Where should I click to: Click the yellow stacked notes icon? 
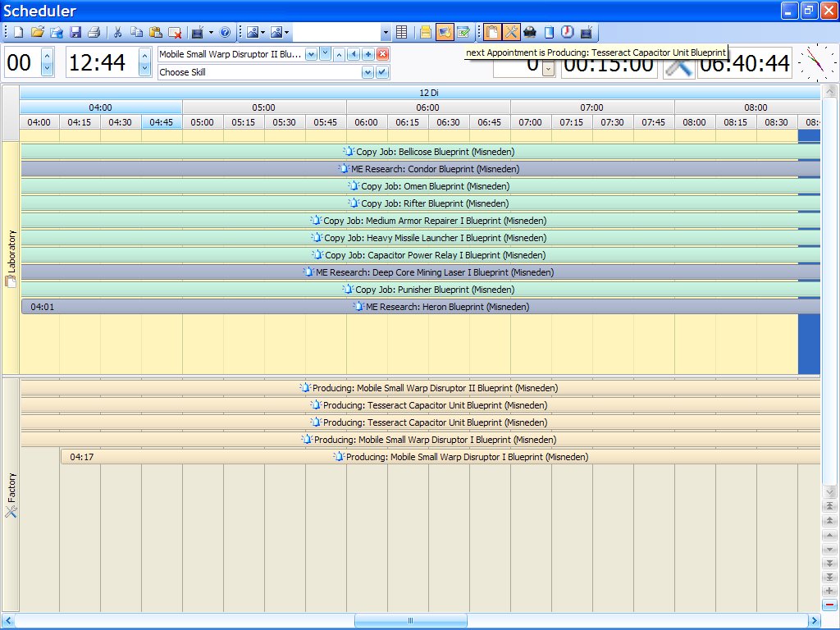pos(426,33)
